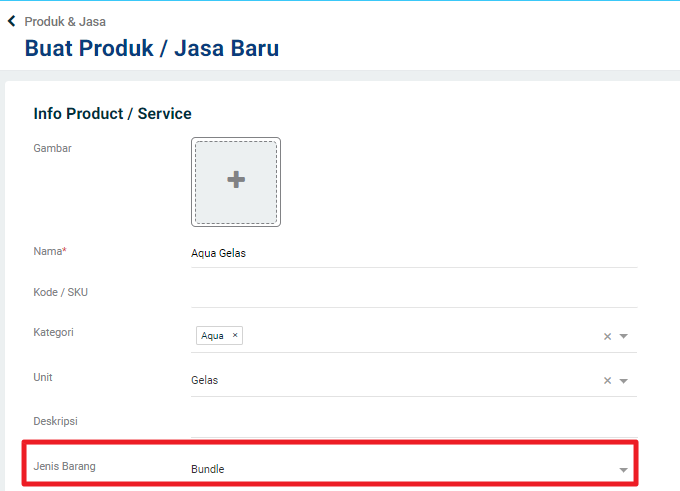Screen dimensions: 680x491
Task: Select the Bundle value in Jenis Barang
Action: (x=208, y=469)
